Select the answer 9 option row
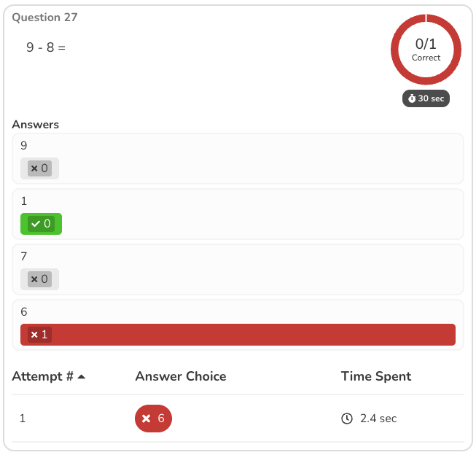This screenshot has height=455, width=476. pos(238,158)
